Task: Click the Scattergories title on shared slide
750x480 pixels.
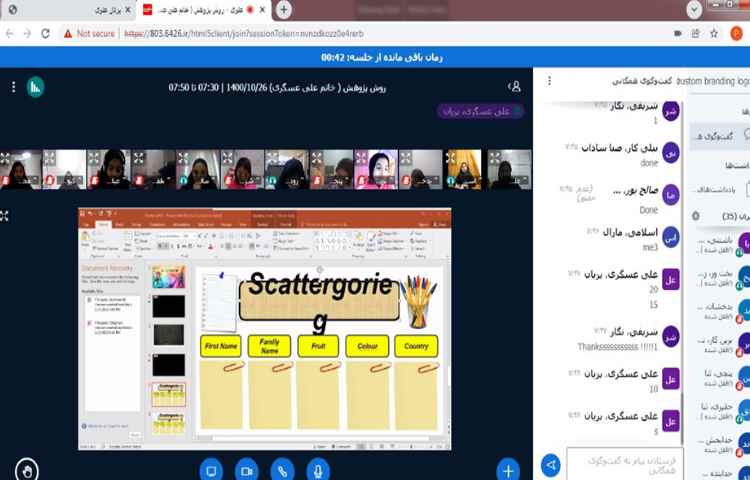Action: click(x=320, y=300)
